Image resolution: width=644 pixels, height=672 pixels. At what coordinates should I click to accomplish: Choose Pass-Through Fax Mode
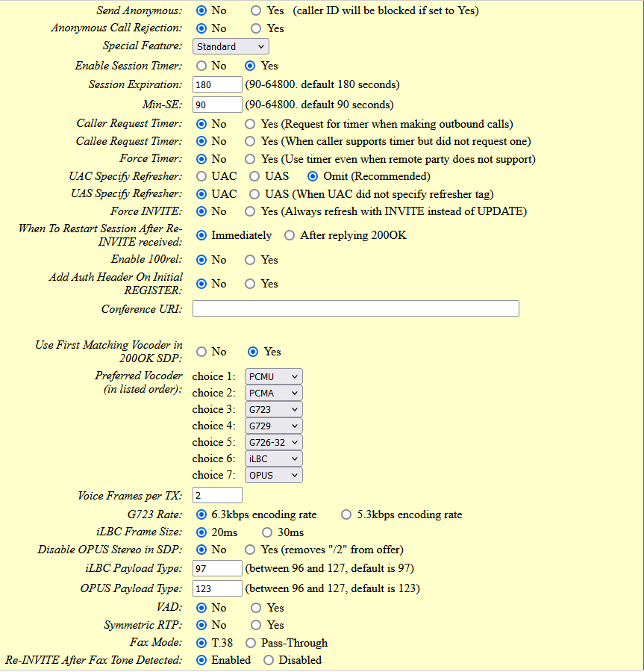point(251,643)
